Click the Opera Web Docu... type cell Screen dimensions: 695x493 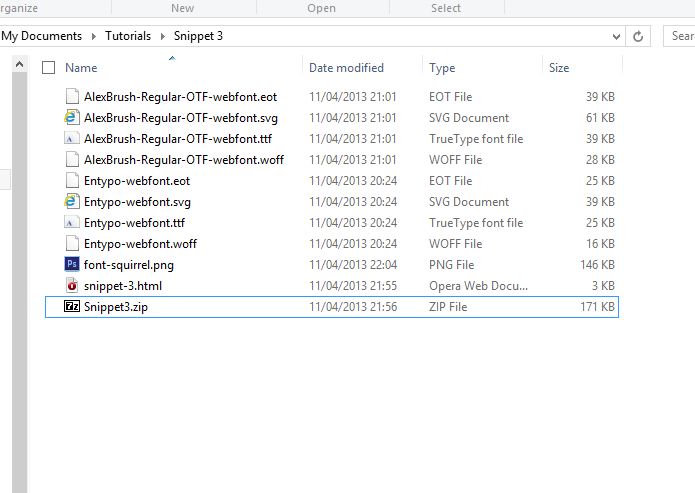pyautogui.click(x=478, y=286)
